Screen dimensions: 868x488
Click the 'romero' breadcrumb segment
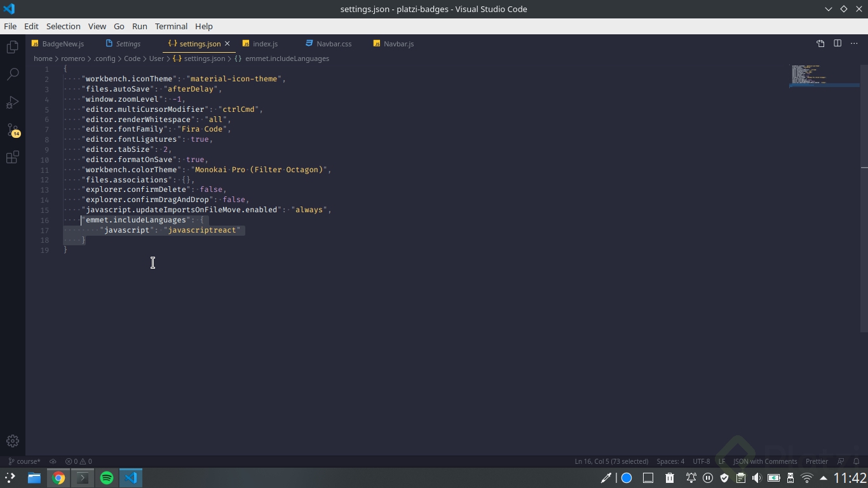(73, 58)
